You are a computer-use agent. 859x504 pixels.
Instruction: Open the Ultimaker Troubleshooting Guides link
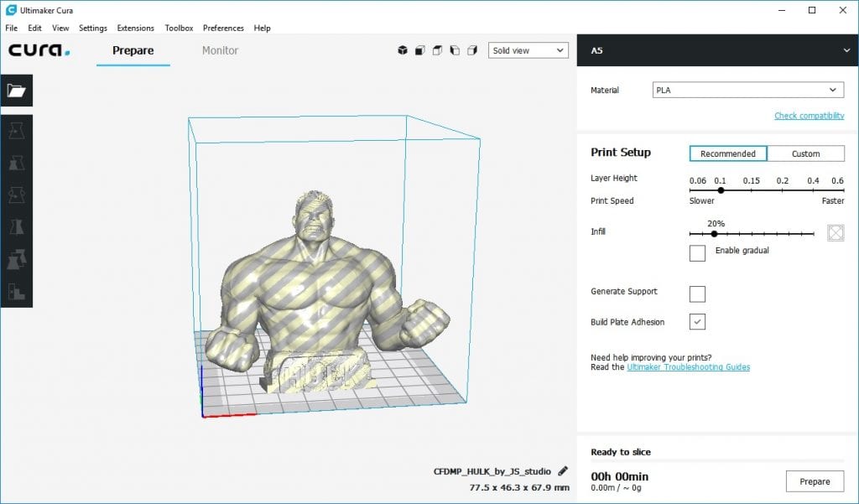pyautogui.click(x=688, y=367)
